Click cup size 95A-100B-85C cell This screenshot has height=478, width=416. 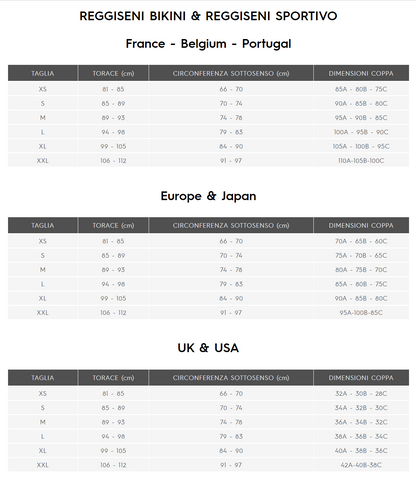coord(361,313)
